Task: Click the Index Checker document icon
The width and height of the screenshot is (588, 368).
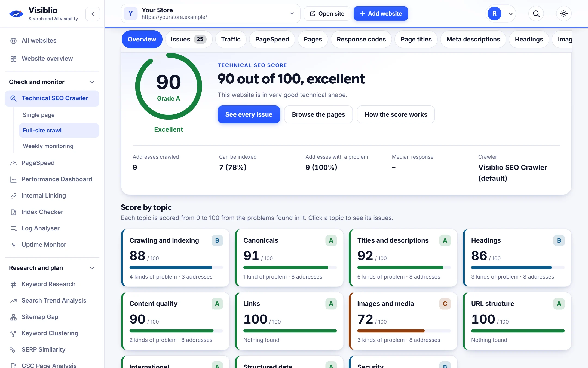Action: (13, 212)
